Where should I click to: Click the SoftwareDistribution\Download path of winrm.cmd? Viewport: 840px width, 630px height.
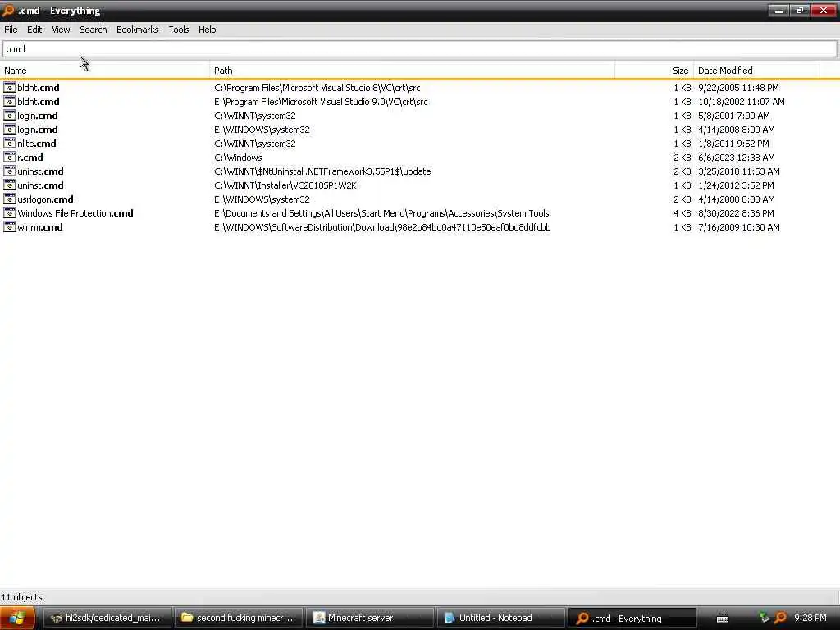382,226
